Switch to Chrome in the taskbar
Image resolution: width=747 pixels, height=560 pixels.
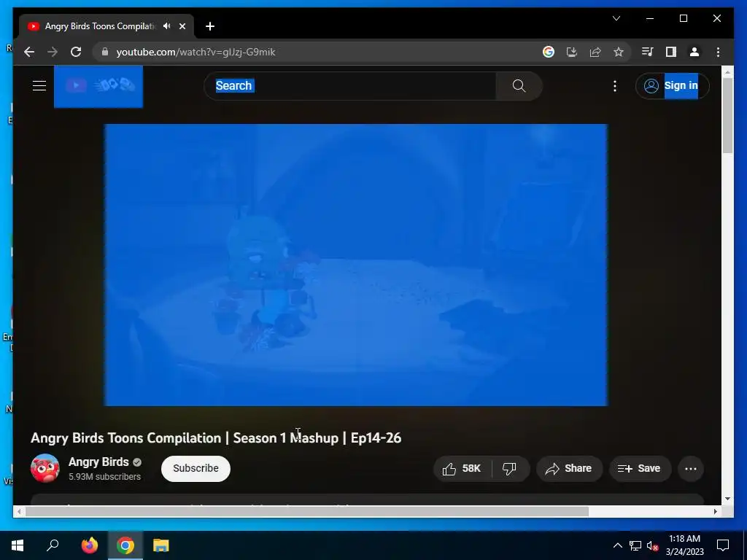(125, 545)
